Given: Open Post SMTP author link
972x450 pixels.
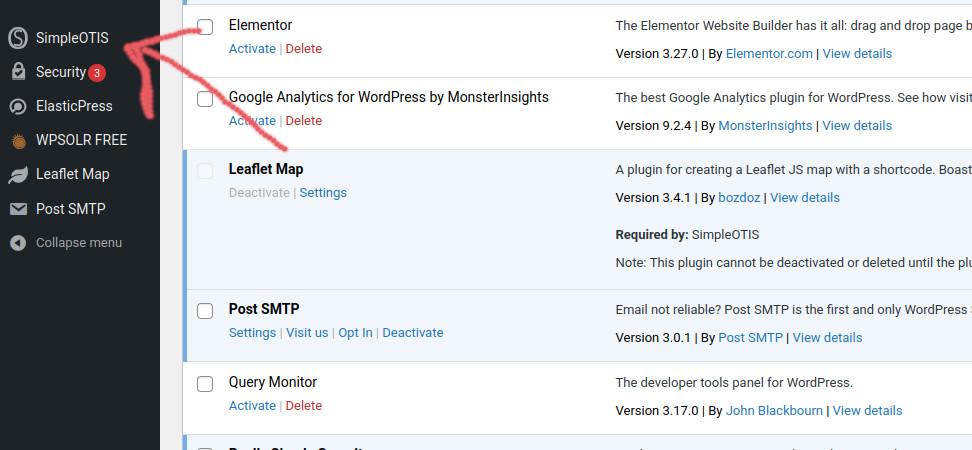Looking at the screenshot, I should click(x=750, y=338).
